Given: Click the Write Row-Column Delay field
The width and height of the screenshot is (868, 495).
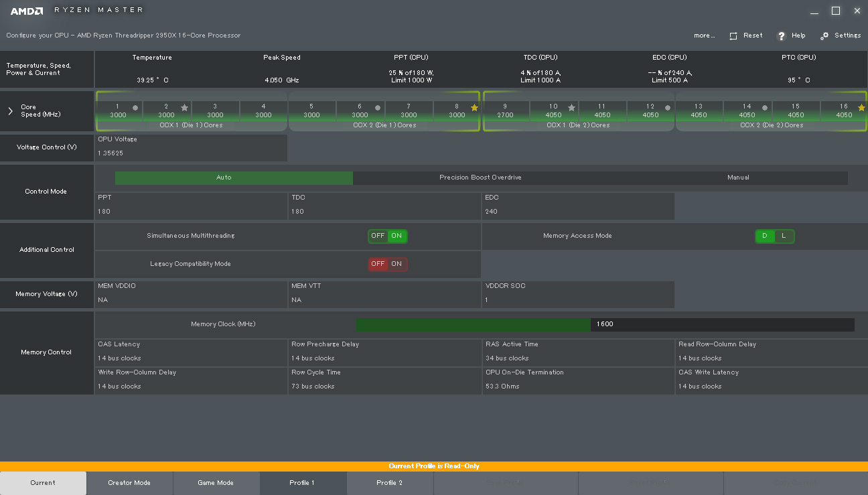Looking at the screenshot, I should point(191,380).
